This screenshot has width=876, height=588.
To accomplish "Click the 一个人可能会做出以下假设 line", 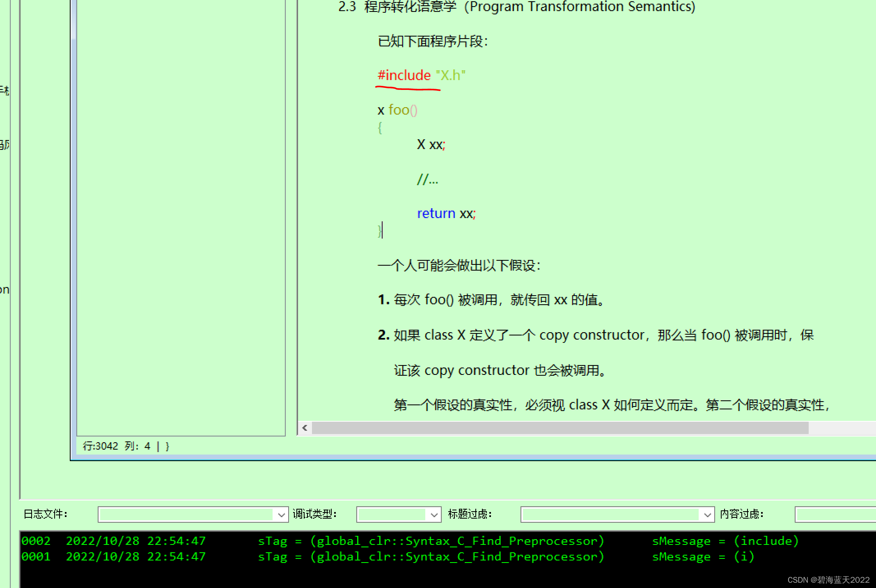I will pos(459,265).
